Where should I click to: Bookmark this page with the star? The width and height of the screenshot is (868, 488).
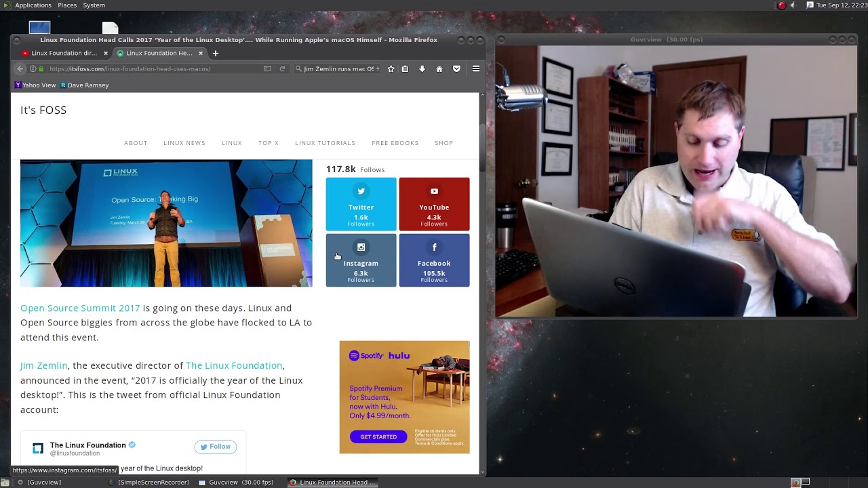click(x=391, y=68)
